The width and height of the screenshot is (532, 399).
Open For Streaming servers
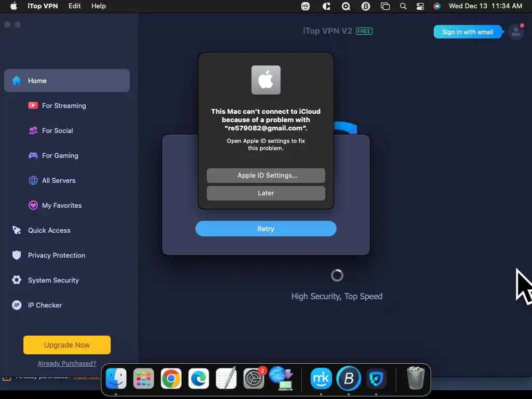tap(64, 106)
